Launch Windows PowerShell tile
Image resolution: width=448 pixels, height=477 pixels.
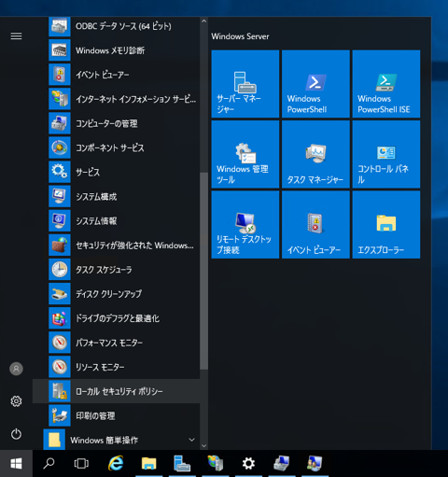[315, 84]
